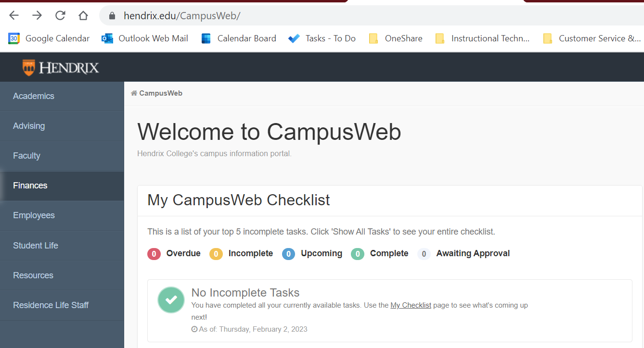Click the clock icon next to the date
644x348 pixels.
[194, 329]
